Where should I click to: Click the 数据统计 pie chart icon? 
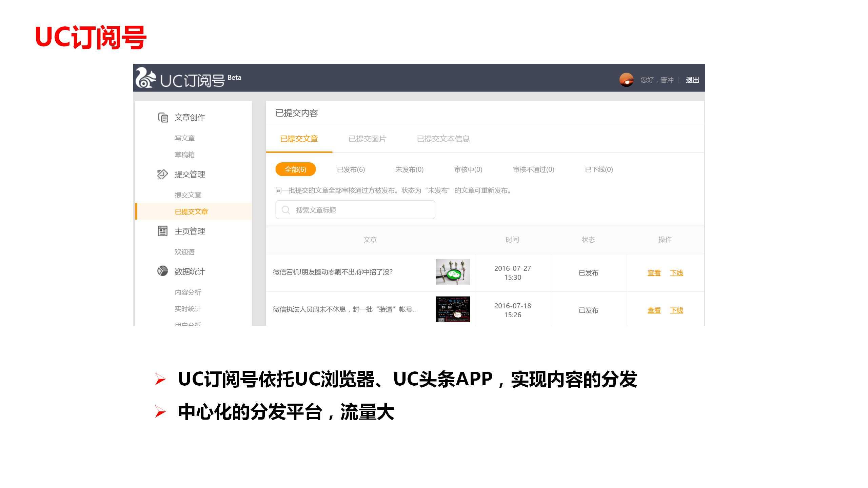click(x=162, y=271)
